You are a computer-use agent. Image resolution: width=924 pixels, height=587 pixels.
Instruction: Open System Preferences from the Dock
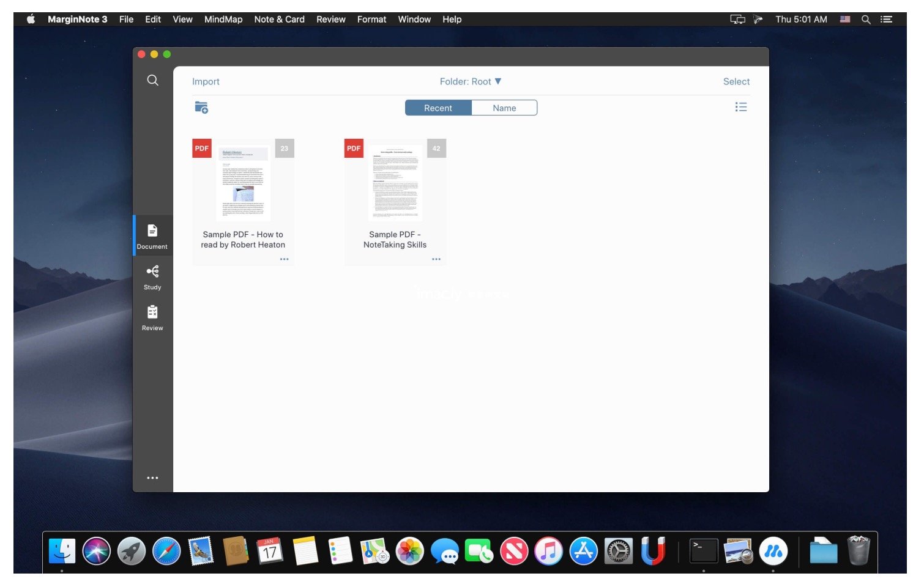pyautogui.click(x=619, y=551)
